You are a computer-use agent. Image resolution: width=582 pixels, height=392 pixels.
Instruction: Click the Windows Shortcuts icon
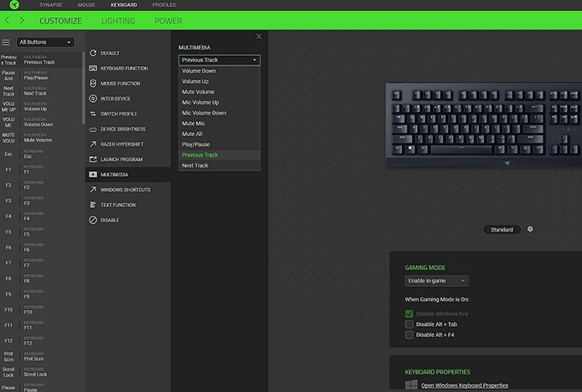click(92, 190)
